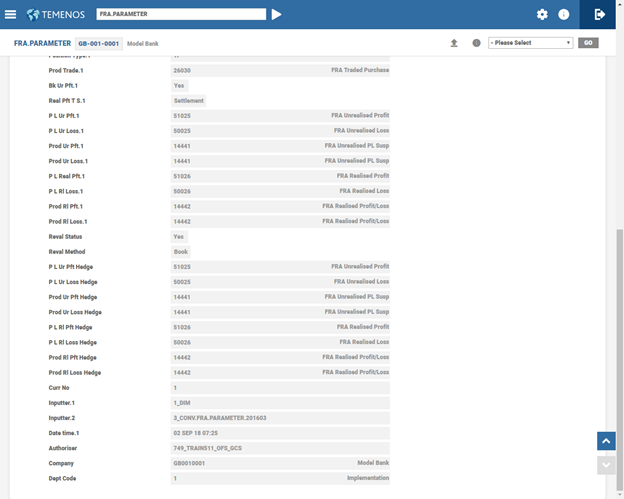Click the grey info icon beside the dropdown

click(476, 43)
